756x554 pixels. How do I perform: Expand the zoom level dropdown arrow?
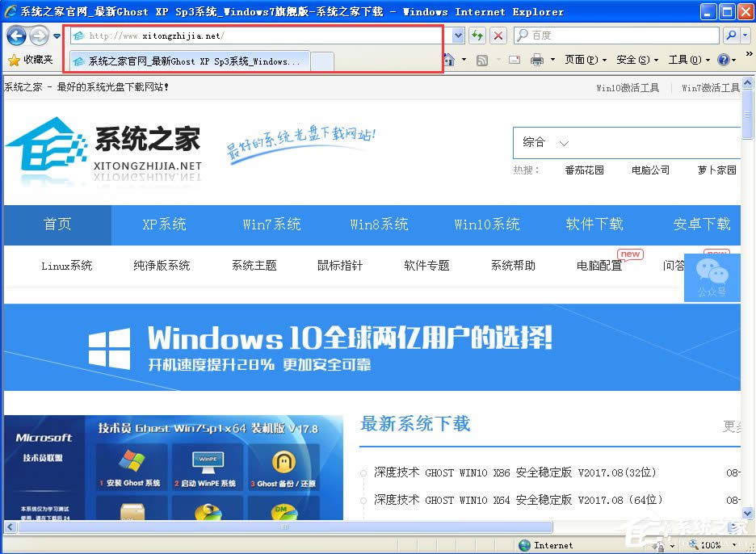point(734,544)
